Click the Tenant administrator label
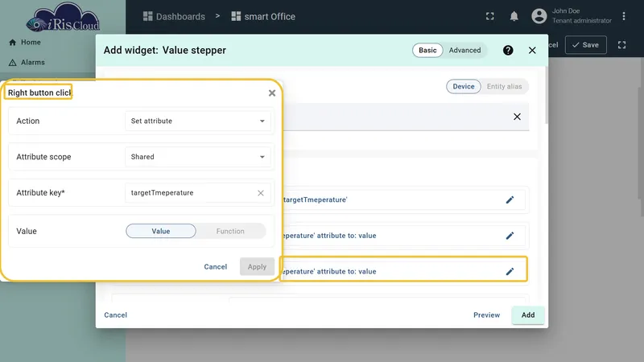 [x=581, y=21]
